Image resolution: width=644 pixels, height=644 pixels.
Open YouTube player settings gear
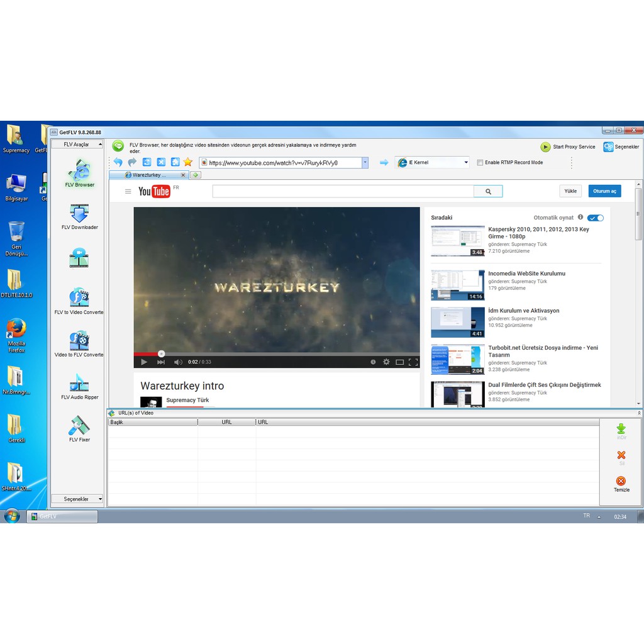(386, 362)
